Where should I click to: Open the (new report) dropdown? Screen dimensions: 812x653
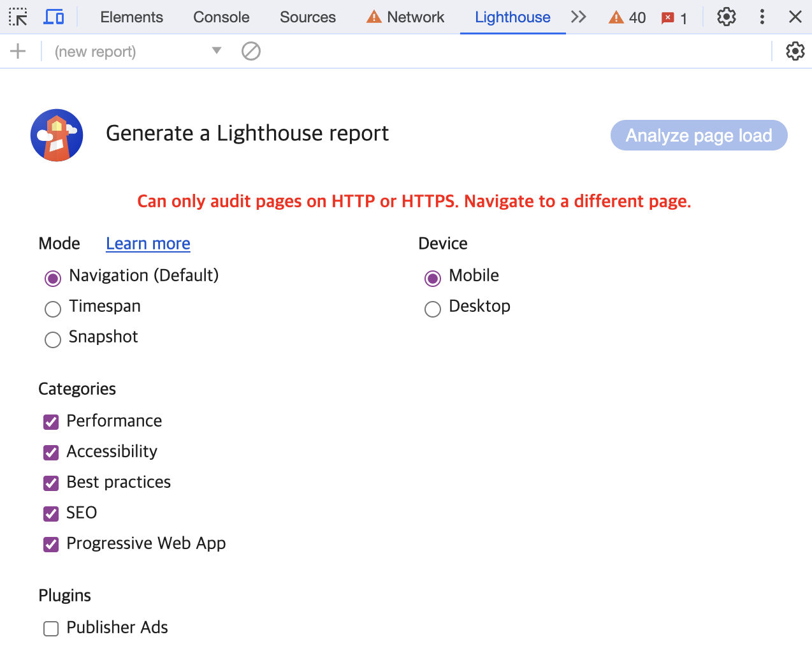(x=138, y=51)
